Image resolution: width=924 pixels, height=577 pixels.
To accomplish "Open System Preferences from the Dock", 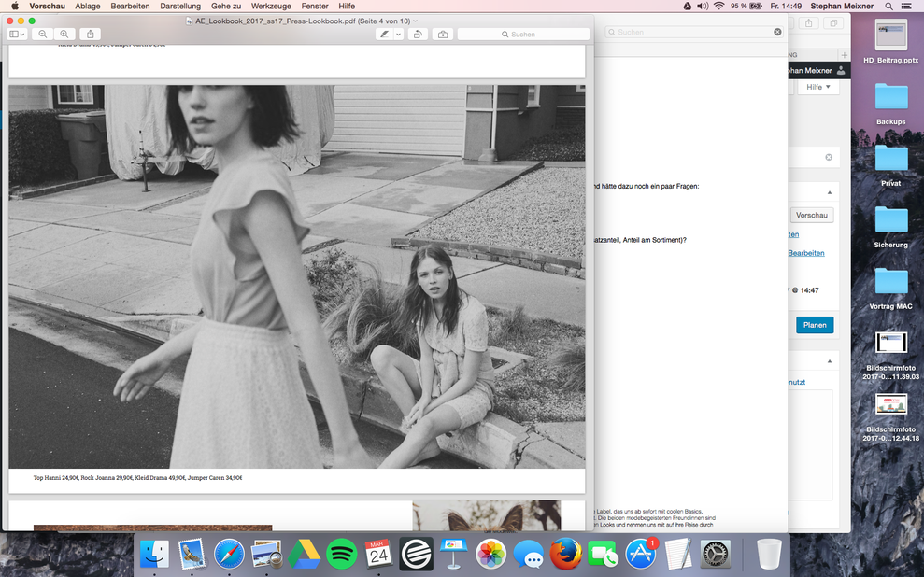I will pos(716,555).
